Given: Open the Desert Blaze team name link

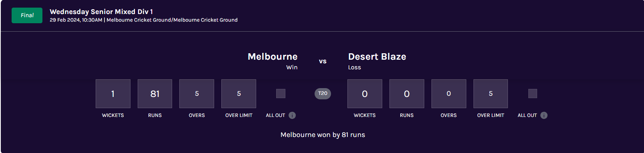Looking at the screenshot, I should click(377, 56).
